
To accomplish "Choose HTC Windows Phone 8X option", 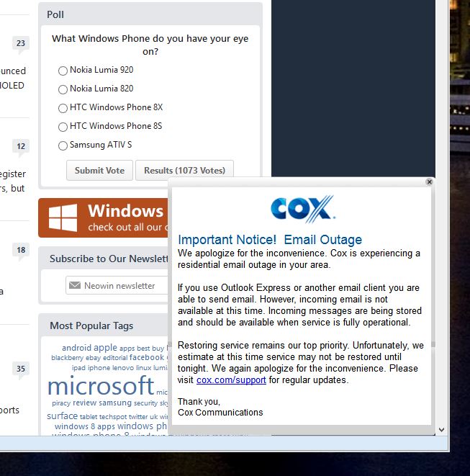I will click(63, 108).
